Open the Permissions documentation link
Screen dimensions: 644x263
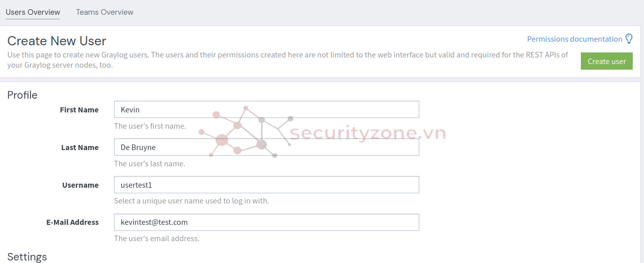[x=574, y=39]
